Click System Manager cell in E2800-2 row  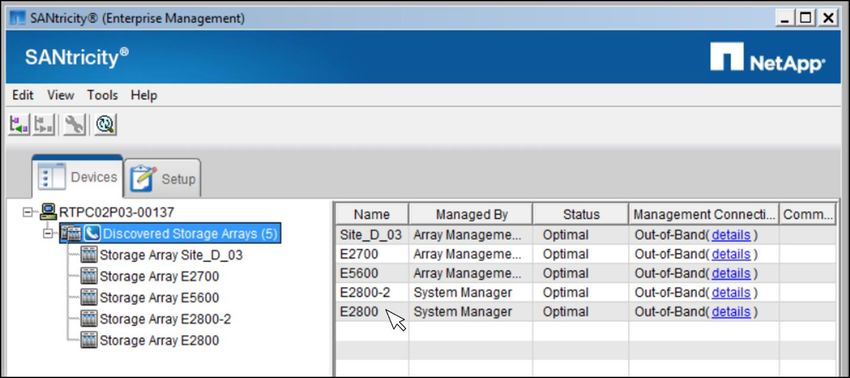(471, 292)
